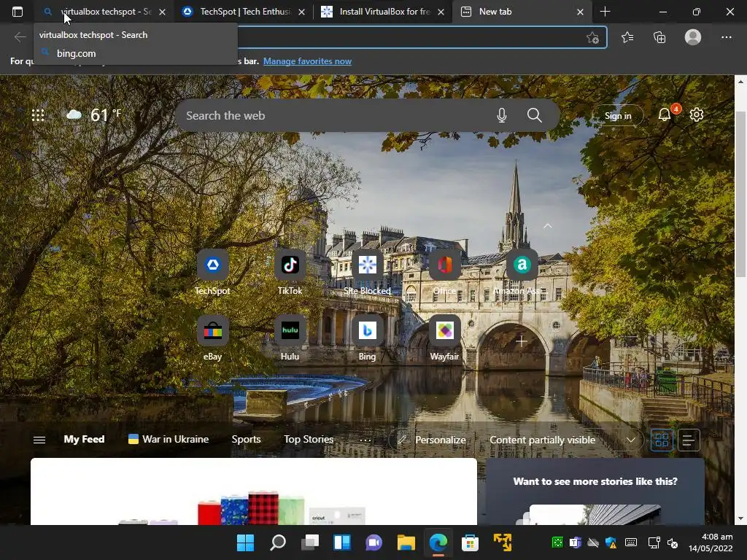Click the search magnifier icon
This screenshot has width=747, height=560.
(x=534, y=115)
